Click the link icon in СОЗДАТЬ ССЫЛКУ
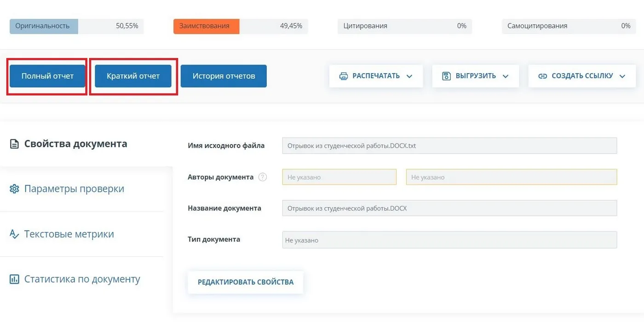Image resolution: width=644 pixels, height=335 pixels. [543, 76]
